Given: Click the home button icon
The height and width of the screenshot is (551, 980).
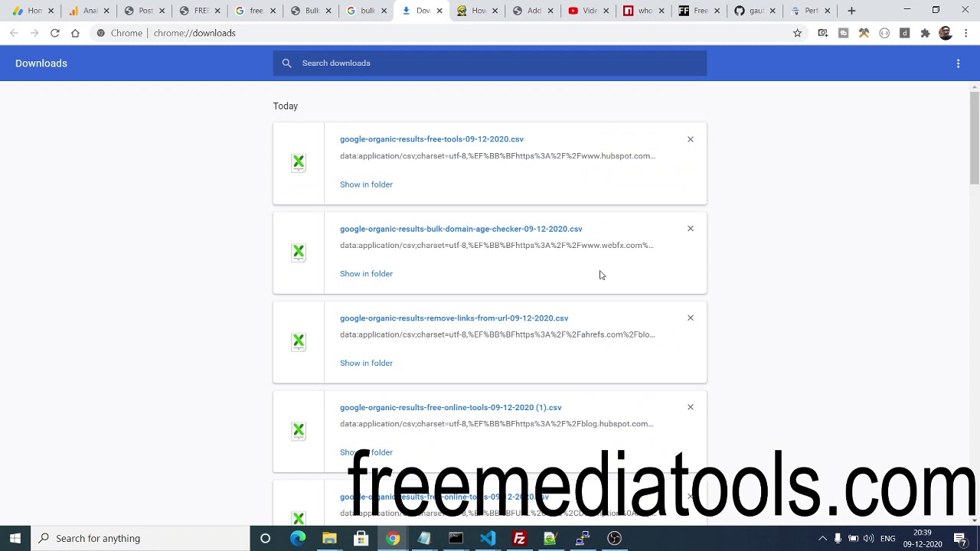Looking at the screenshot, I should (75, 33).
